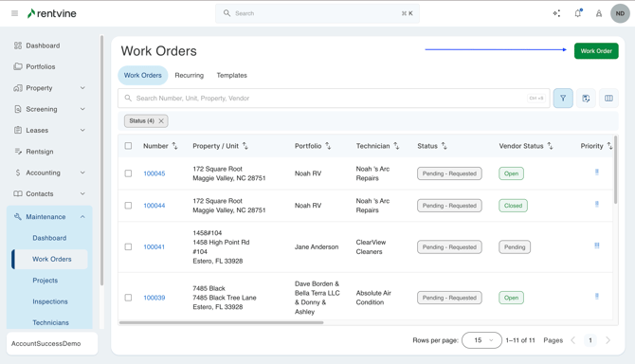Click the Leases clipboard icon
The width and height of the screenshot is (635, 364).
point(18,130)
